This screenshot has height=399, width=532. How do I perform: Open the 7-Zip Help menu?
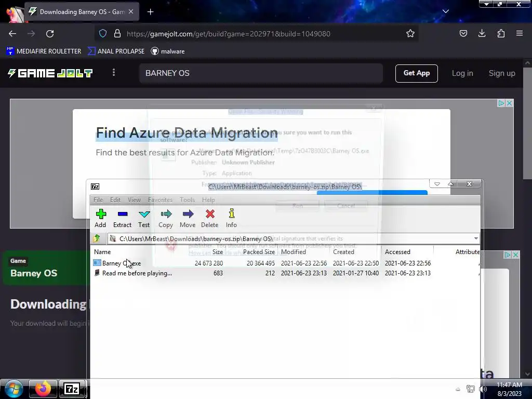pyautogui.click(x=208, y=200)
